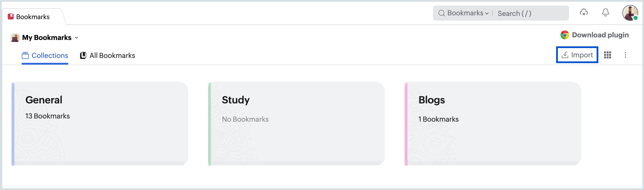Click the Import button
The height and width of the screenshot is (190, 644).
tap(577, 55)
